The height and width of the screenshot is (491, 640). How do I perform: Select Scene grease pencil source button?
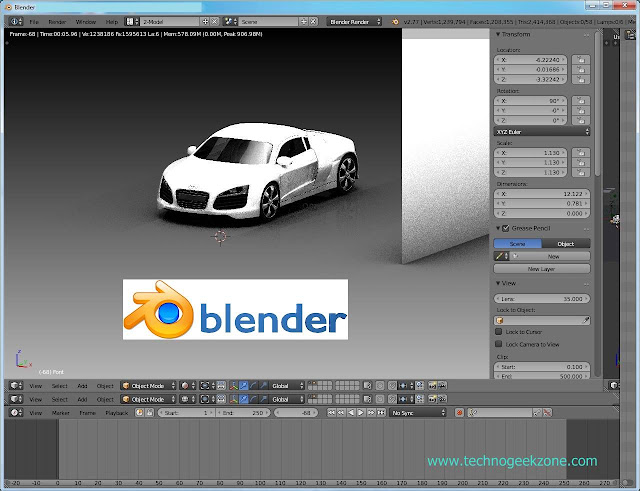[518, 244]
